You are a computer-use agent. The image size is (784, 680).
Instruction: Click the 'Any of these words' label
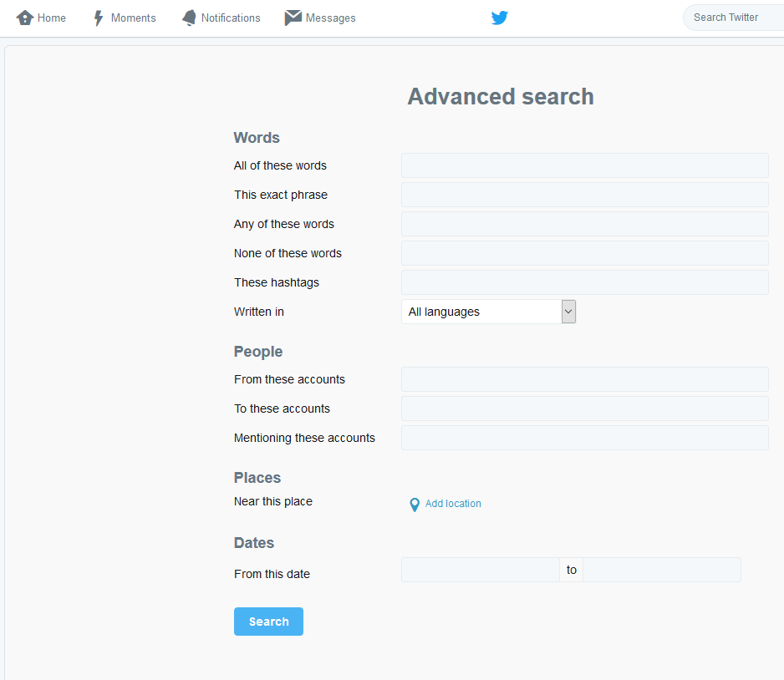284,224
